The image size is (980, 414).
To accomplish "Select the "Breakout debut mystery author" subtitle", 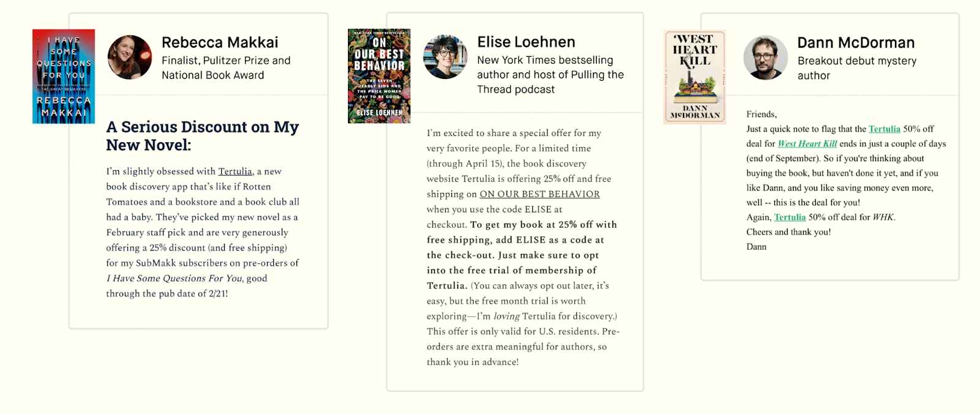I will coord(856,68).
